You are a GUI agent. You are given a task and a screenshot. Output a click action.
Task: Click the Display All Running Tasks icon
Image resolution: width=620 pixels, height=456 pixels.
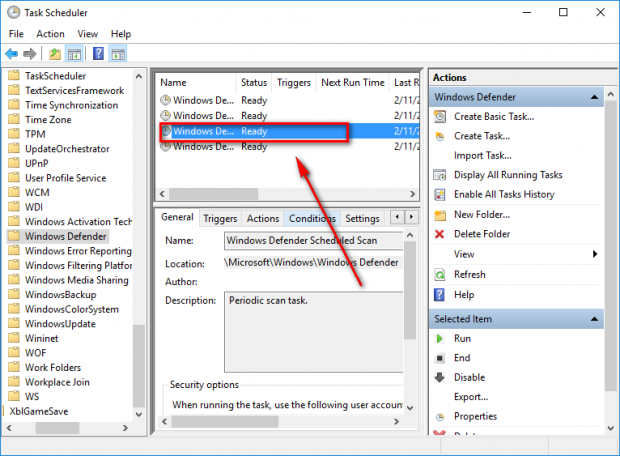pos(440,175)
